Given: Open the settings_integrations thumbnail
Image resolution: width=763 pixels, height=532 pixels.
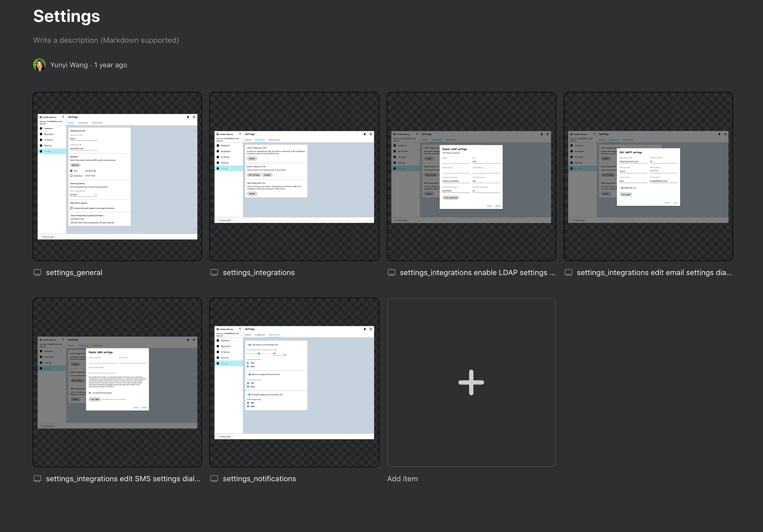Looking at the screenshot, I should [x=294, y=176].
